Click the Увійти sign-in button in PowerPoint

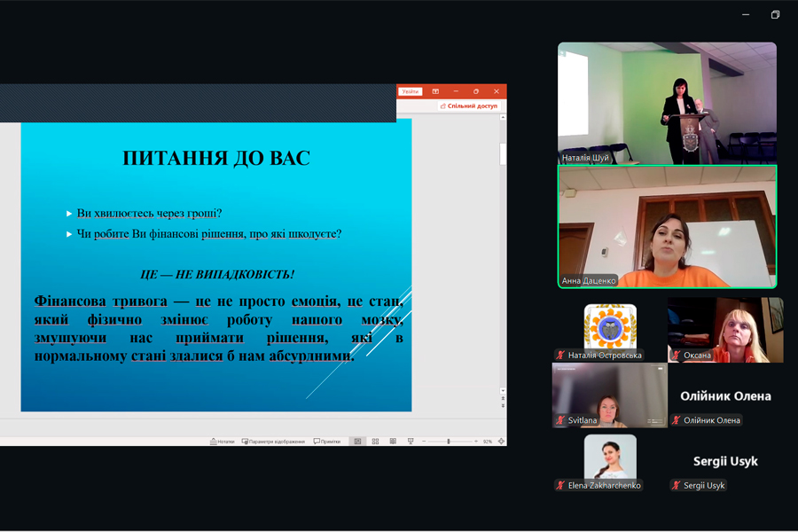point(410,91)
